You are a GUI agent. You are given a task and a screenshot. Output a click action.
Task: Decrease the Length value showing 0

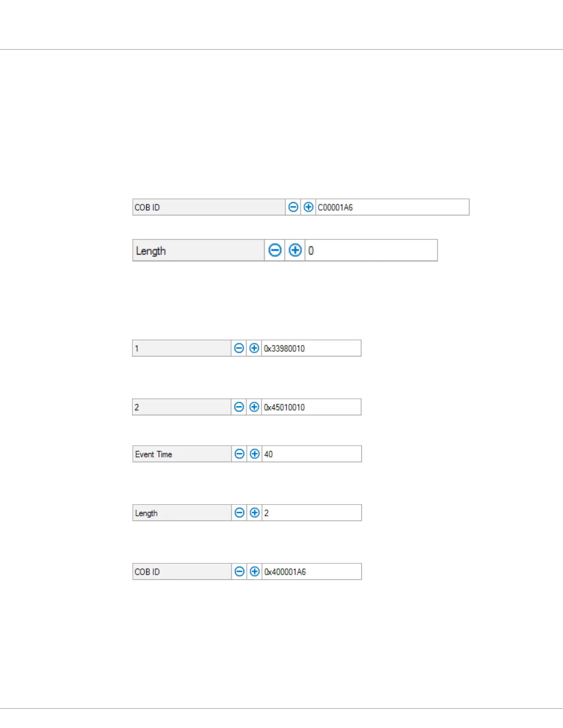point(275,250)
